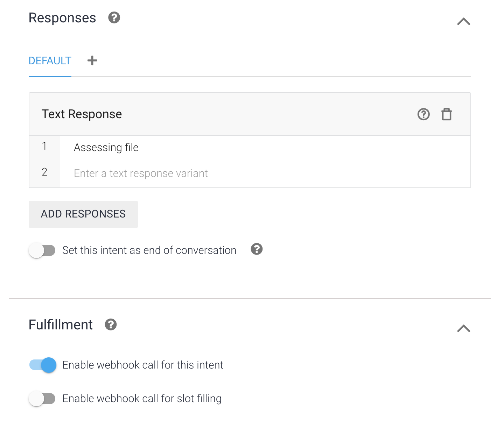Viewport: 504px width, 421px height.
Task: Collapse the Responses section chevron
Action: [x=463, y=22]
